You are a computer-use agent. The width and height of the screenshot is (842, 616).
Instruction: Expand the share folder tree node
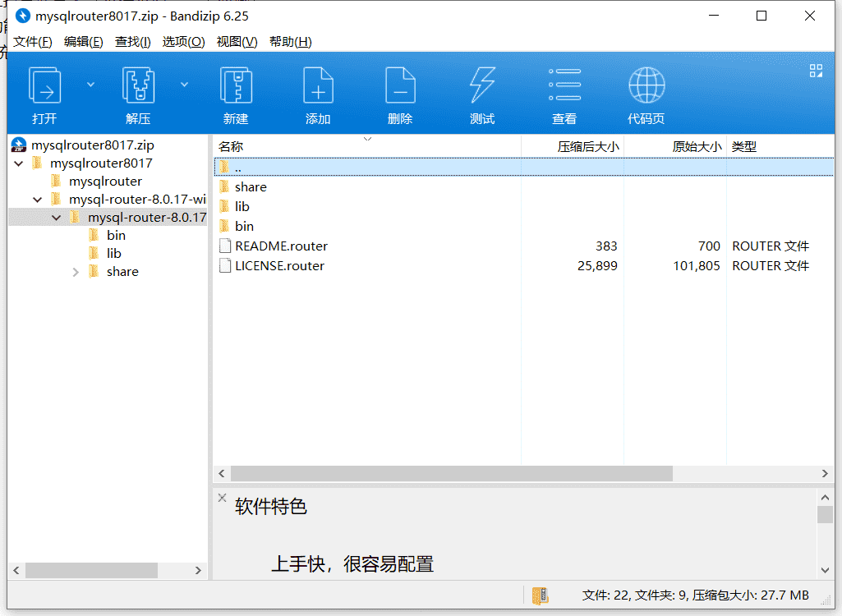(x=76, y=273)
